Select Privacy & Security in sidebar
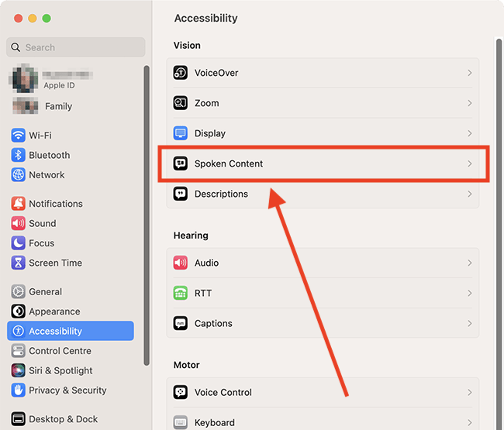 tap(71, 390)
